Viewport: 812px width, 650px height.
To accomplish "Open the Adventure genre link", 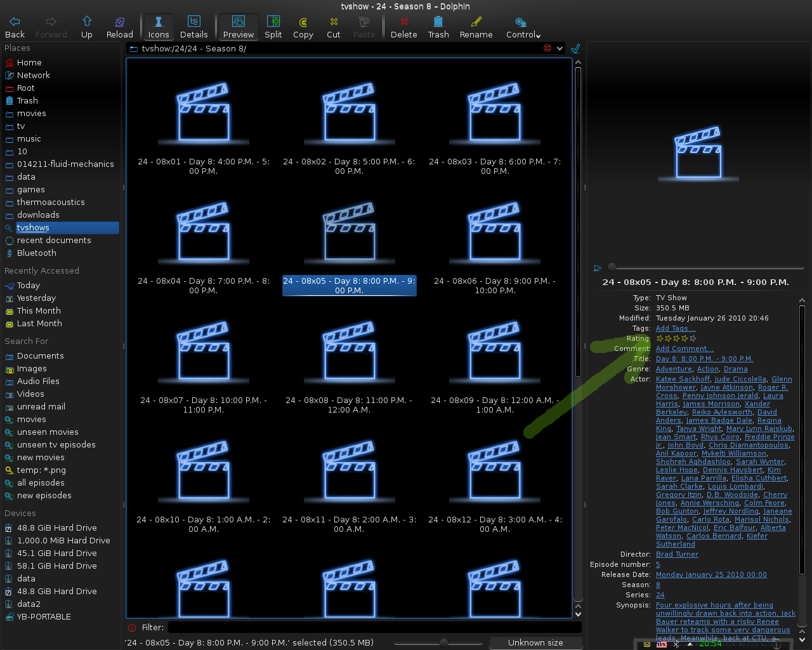I will pyautogui.click(x=674, y=369).
